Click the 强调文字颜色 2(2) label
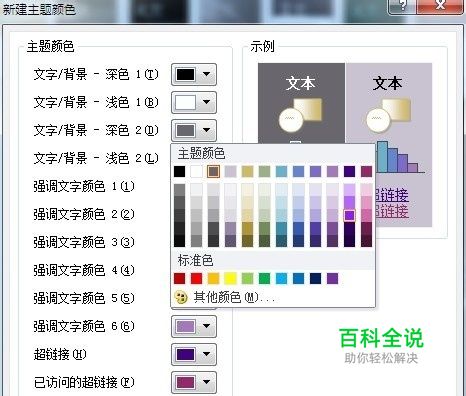Image resolution: width=466 pixels, height=396 pixels. pyautogui.click(x=84, y=214)
